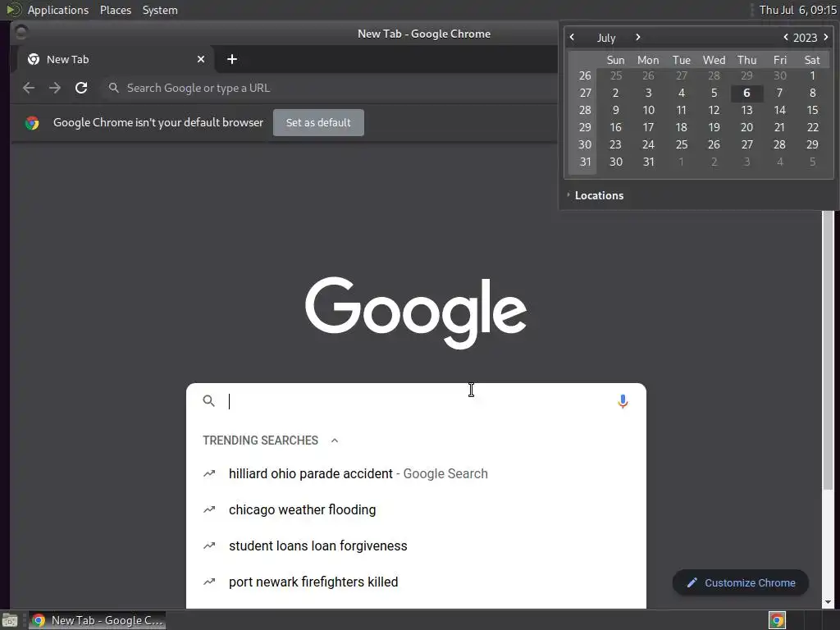
Task: Select student loans loan forgiveness suggestion
Action: coord(416,546)
